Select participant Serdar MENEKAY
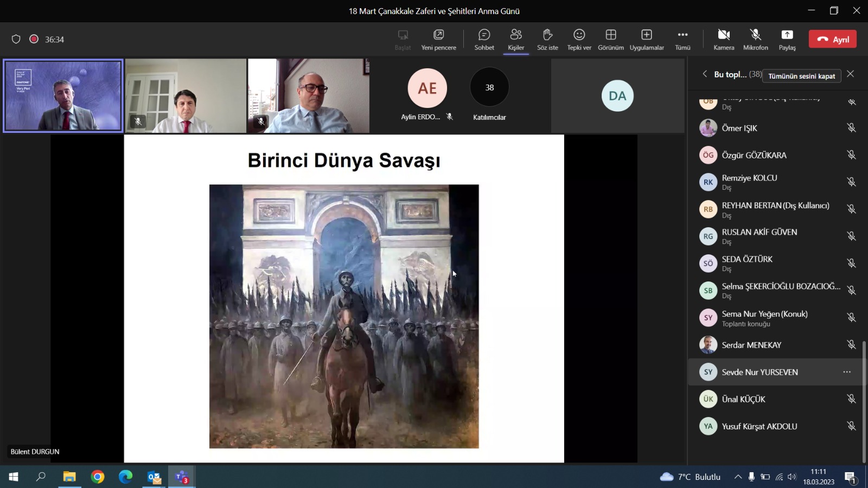868x488 pixels. point(776,345)
